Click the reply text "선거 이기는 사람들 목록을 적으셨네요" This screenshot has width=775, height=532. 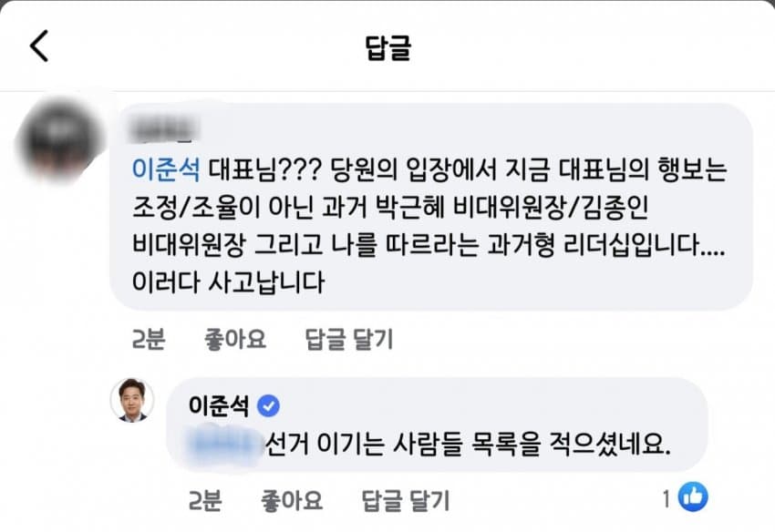click(x=468, y=445)
